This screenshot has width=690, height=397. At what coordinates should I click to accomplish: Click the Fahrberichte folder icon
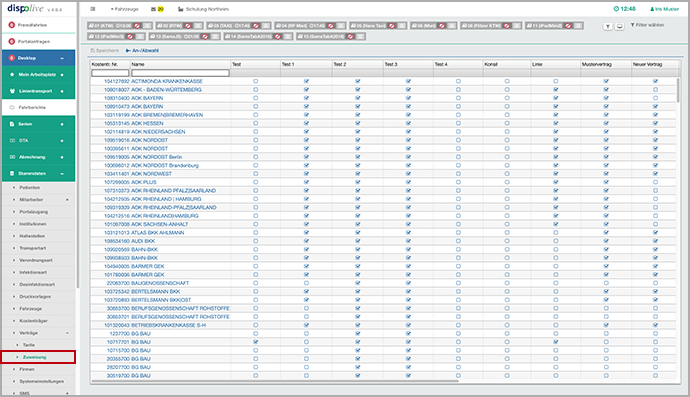(x=12, y=107)
